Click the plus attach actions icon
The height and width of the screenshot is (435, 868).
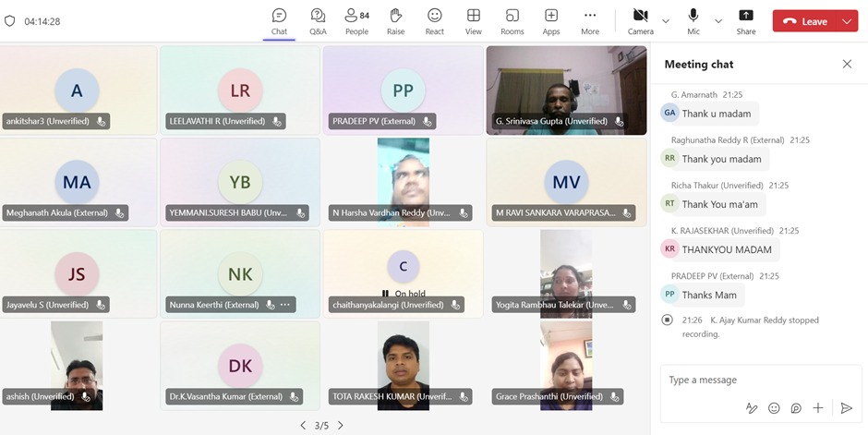(818, 408)
